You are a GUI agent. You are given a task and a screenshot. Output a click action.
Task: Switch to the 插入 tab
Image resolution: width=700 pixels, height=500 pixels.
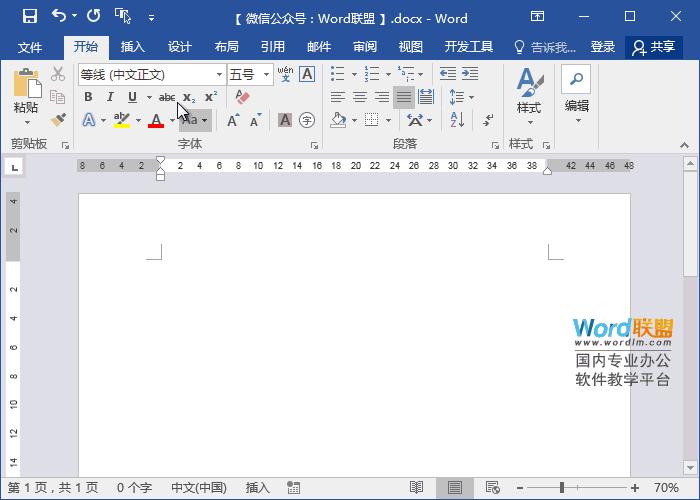[x=133, y=47]
